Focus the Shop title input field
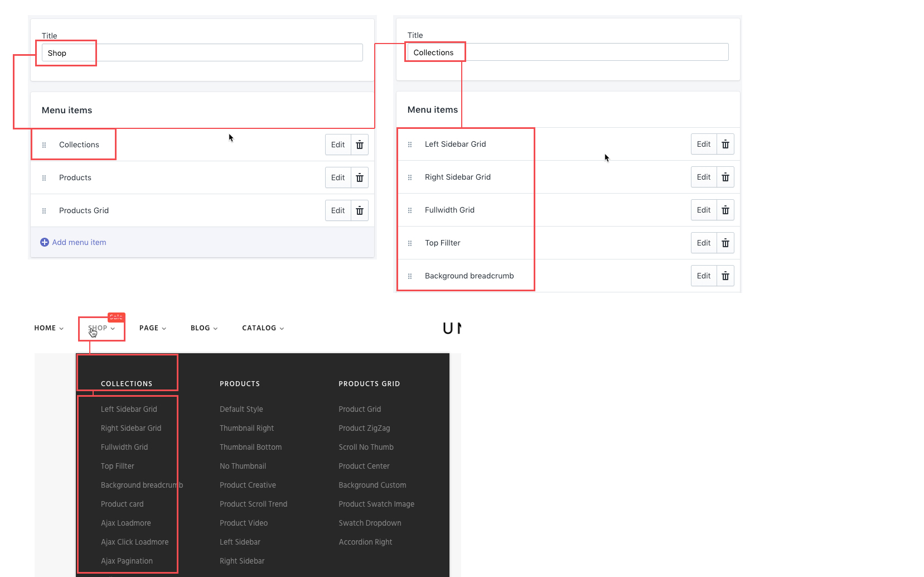The image size is (924, 577). click(x=202, y=53)
